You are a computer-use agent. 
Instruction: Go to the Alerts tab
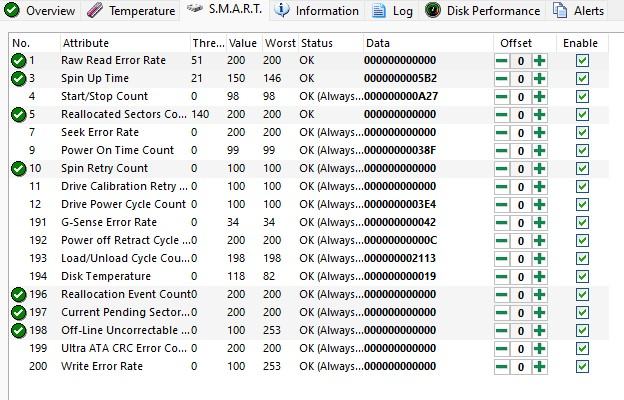(579, 11)
